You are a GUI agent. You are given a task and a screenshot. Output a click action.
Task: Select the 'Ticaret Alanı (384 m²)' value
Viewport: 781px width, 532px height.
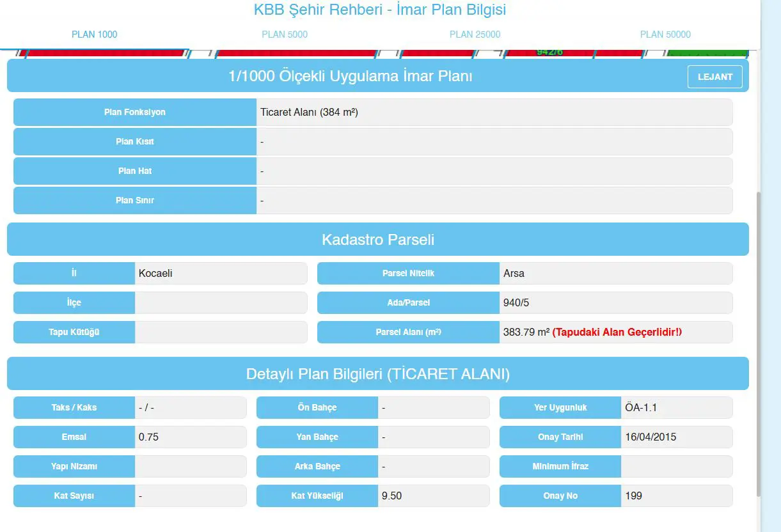309,112
